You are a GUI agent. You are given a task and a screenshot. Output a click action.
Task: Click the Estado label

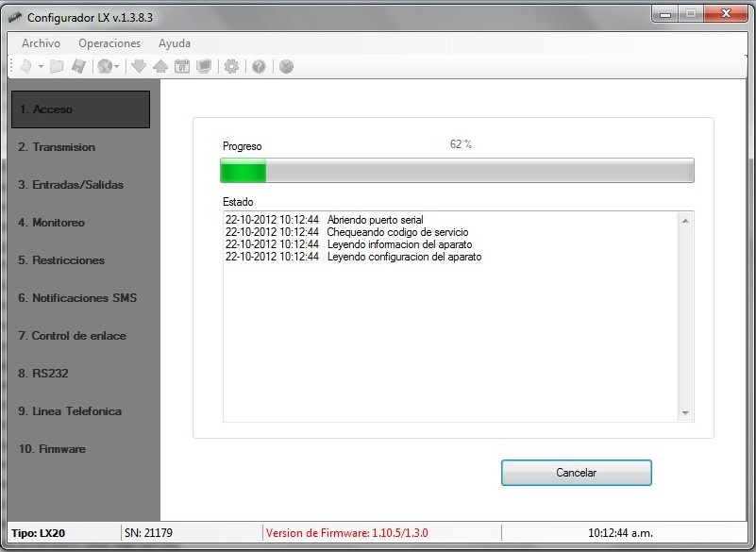(x=238, y=202)
